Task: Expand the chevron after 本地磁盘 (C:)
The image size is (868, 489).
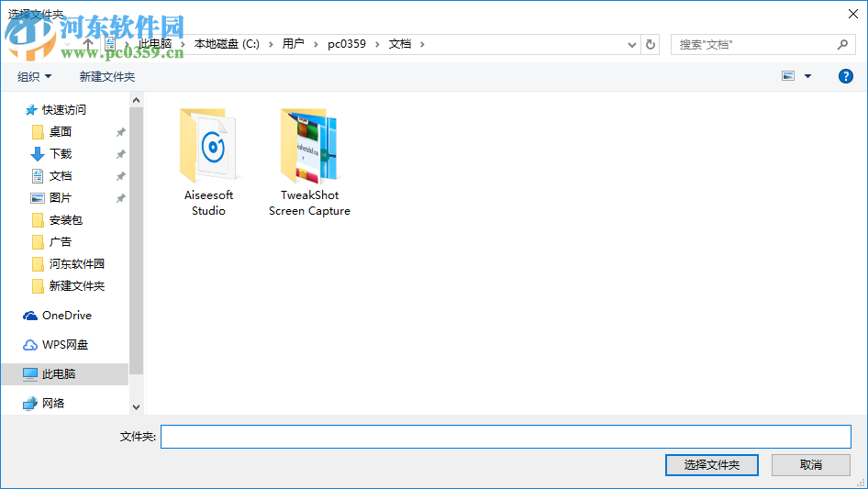Action: (x=271, y=44)
